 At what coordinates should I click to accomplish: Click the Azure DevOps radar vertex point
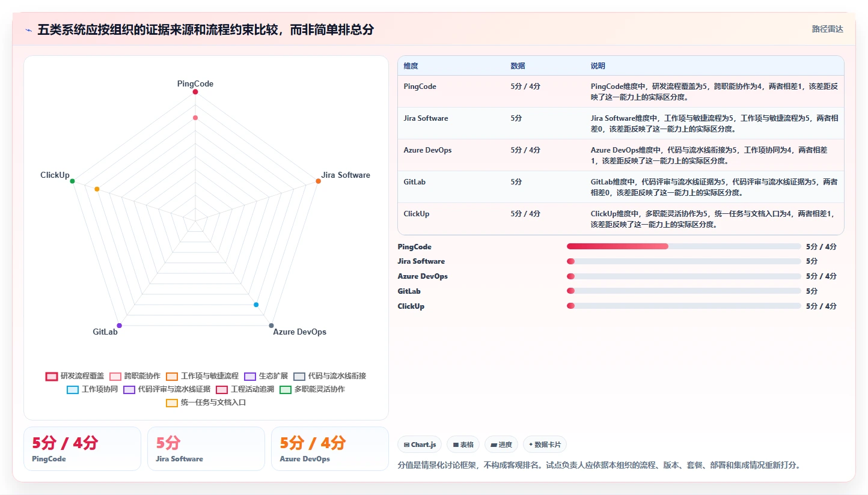pos(271,326)
